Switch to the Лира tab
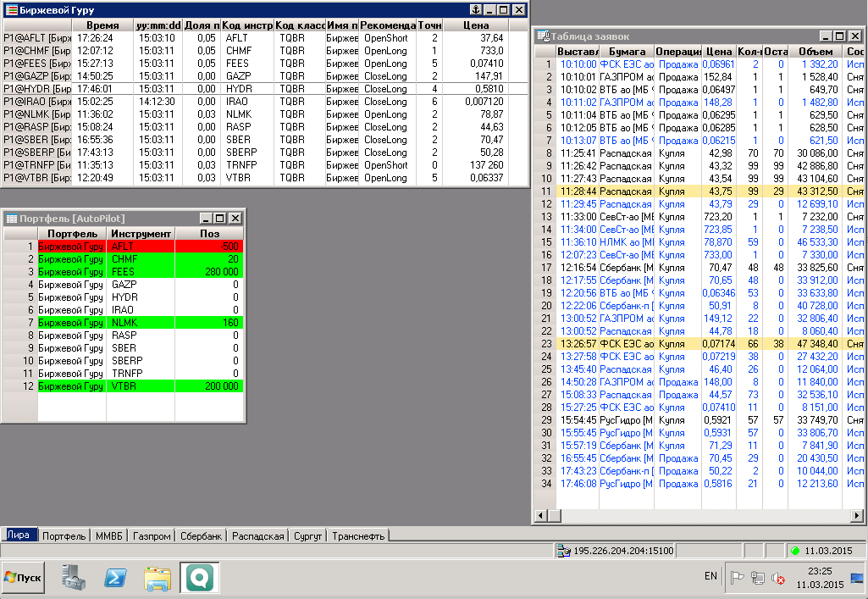The image size is (868, 599). coord(19,535)
